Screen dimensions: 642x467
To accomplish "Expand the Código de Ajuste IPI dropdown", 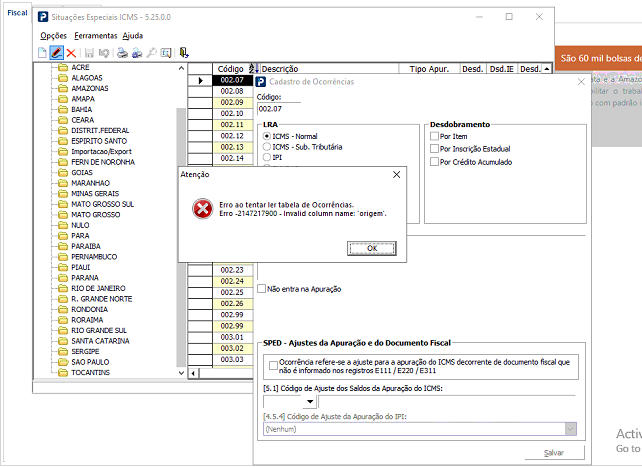I will click(570, 429).
